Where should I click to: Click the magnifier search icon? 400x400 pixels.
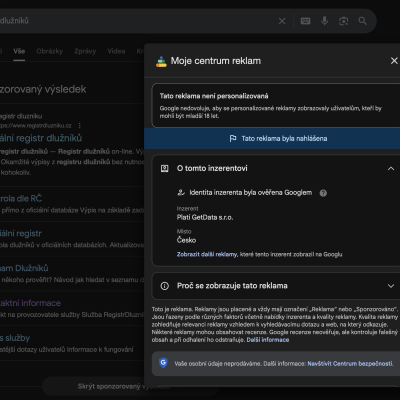tap(363, 21)
